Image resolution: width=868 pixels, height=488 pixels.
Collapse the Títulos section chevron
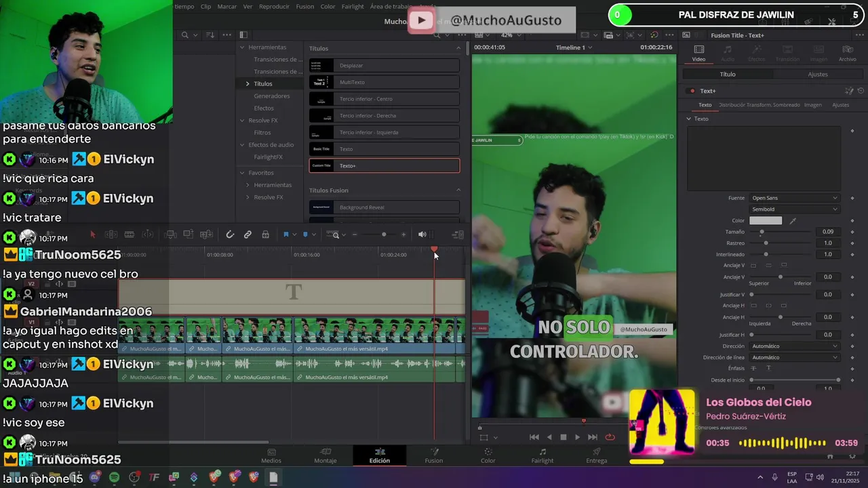pos(458,48)
